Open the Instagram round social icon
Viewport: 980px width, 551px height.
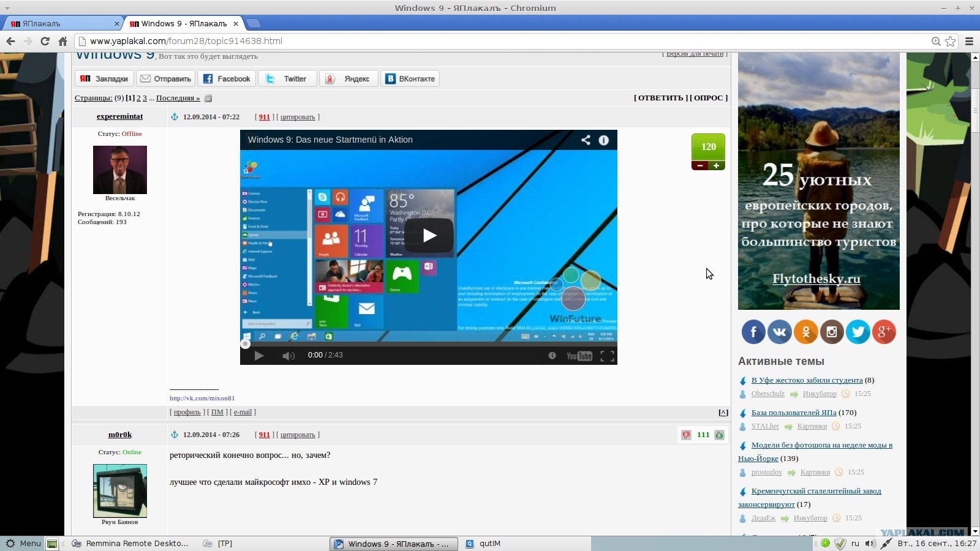click(832, 332)
